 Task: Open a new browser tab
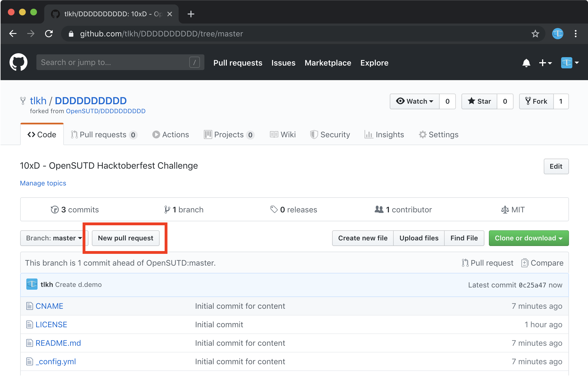pyautogui.click(x=191, y=14)
